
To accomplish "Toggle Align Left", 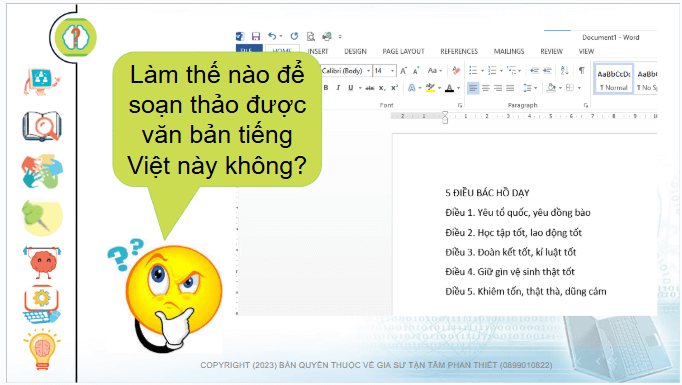I will 473,88.
